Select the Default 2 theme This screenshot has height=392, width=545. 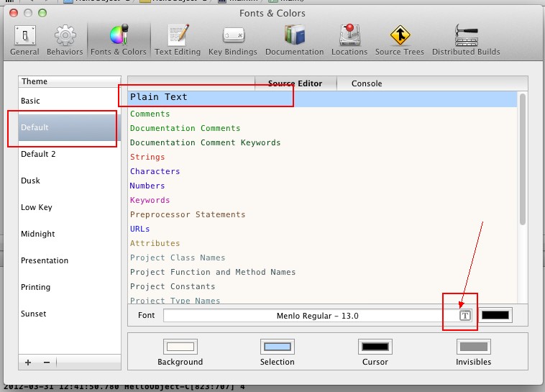point(70,154)
